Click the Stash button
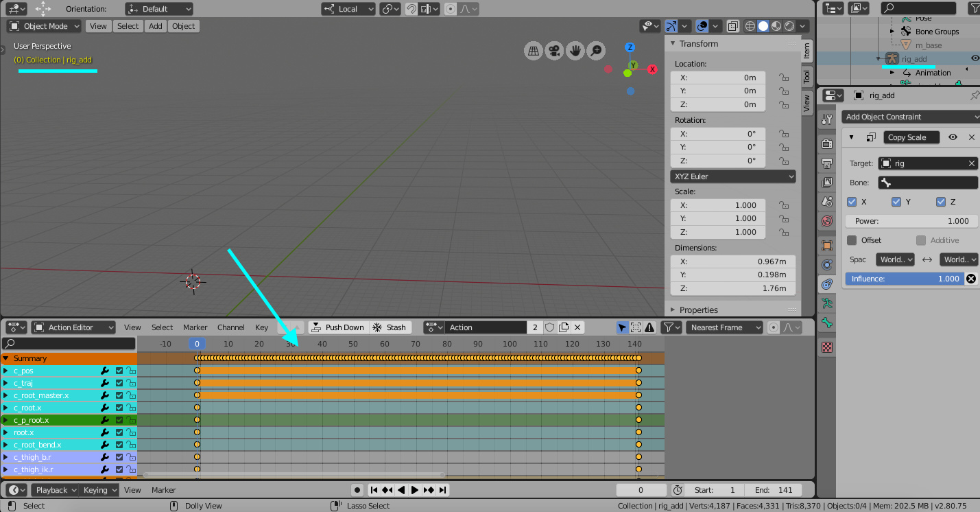This screenshot has width=980, height=512. pos(390,327)
